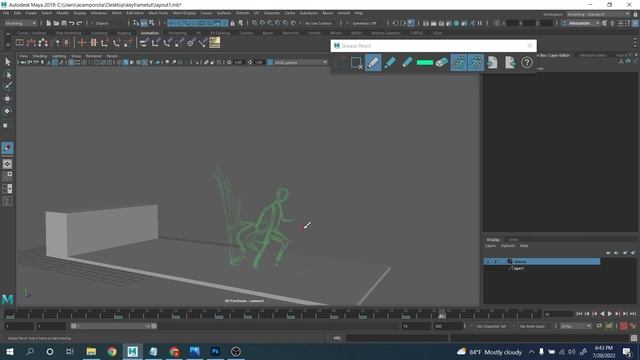Click the timeline range slider bar
This screenshot has width=640, height=360.
[x=113, y=326]
